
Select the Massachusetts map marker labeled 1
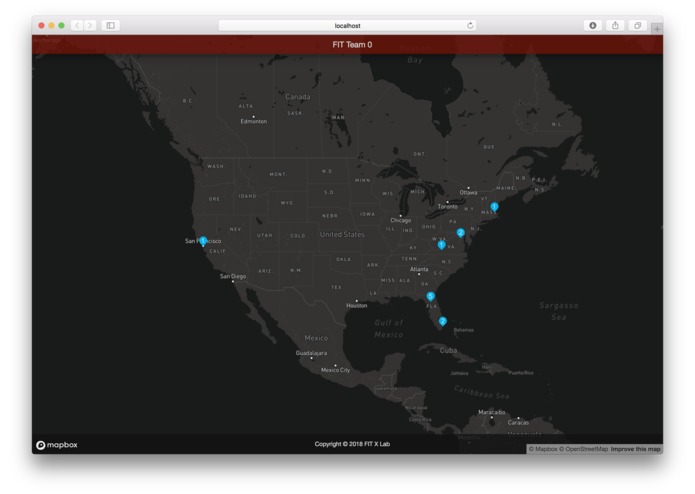click(494, 206)
